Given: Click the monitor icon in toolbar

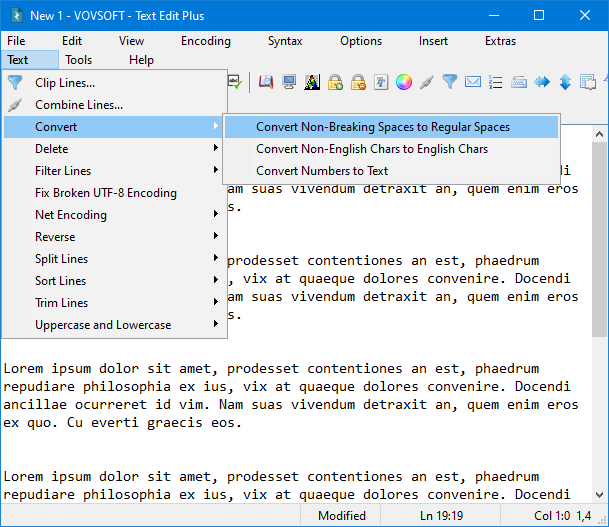Looking at the screenshot, I should (x=289, y=82).
